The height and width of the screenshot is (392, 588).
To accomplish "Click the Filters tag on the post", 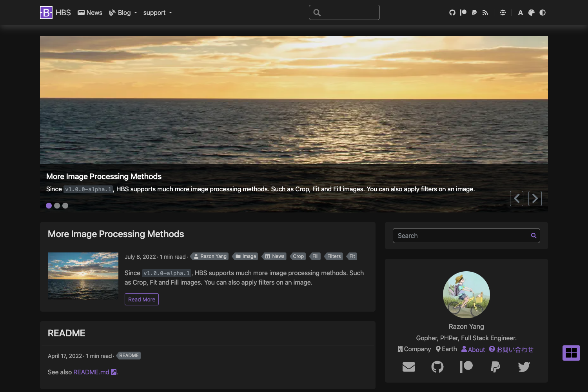I will click(x=334, y=256).
